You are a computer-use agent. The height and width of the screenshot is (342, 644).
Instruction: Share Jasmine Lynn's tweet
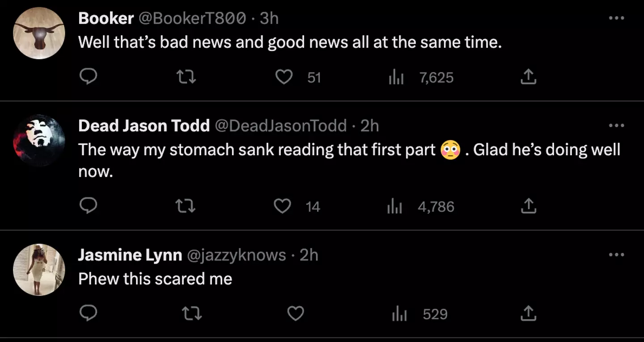(x=528, y=314)
